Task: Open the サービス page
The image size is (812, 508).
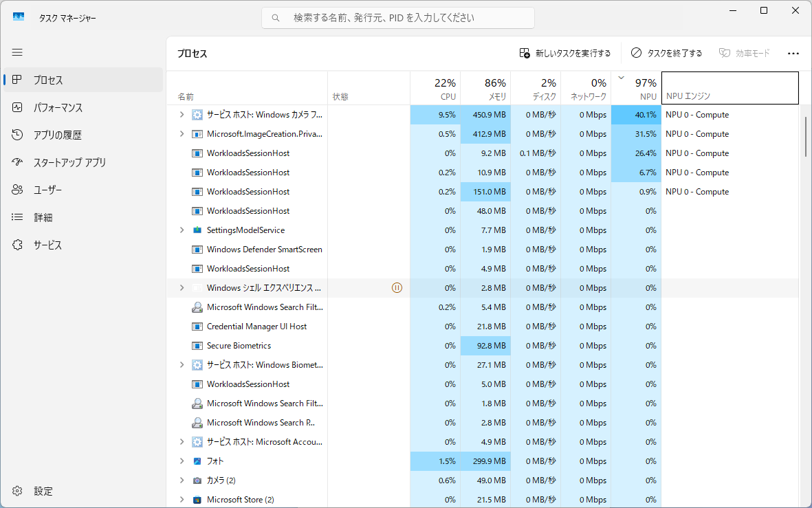Action: pos(83,245)
